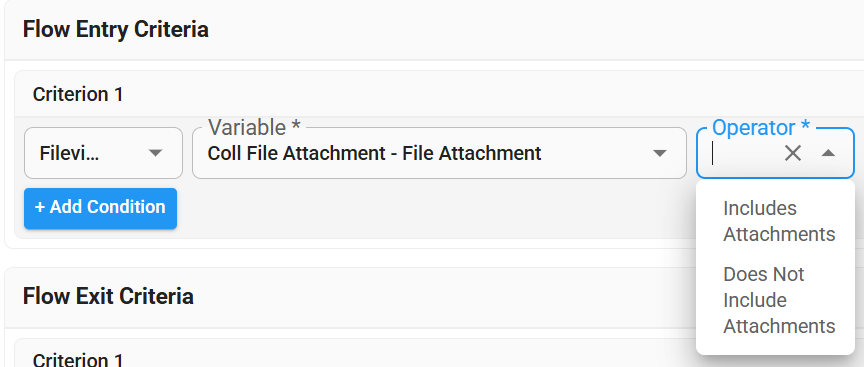Click the Flow Entry Criteria heading
Screen dimensions: 864x367
116,29
